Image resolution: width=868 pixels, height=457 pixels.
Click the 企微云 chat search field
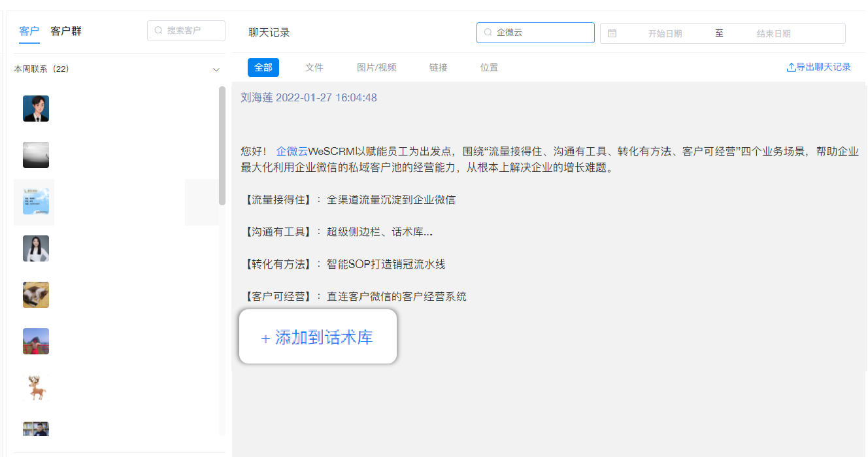(x=535, y=33)
